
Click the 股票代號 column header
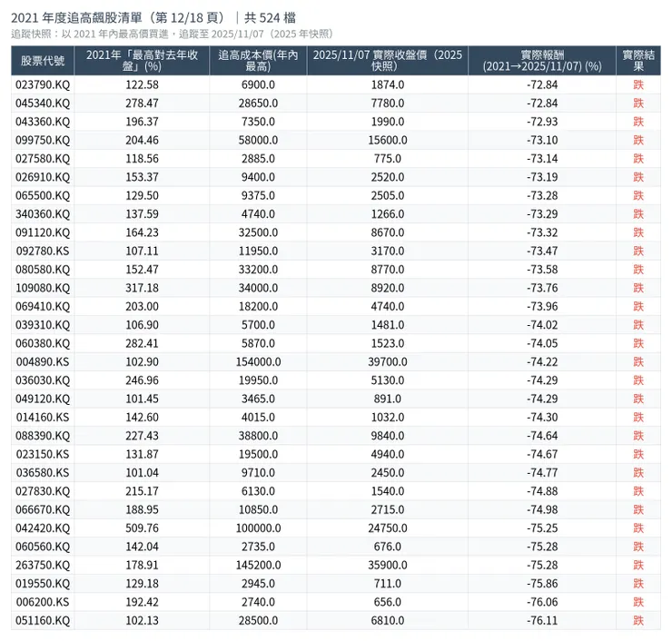coord(43,61)
